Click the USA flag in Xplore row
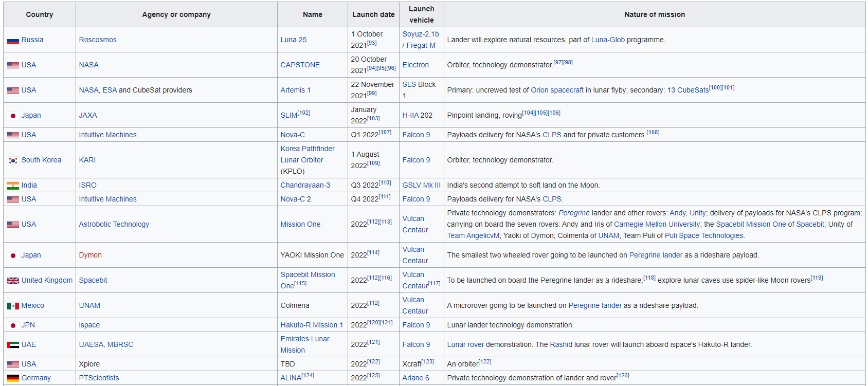Viewport: 868px width, 386px height. [x=13, y=364]
